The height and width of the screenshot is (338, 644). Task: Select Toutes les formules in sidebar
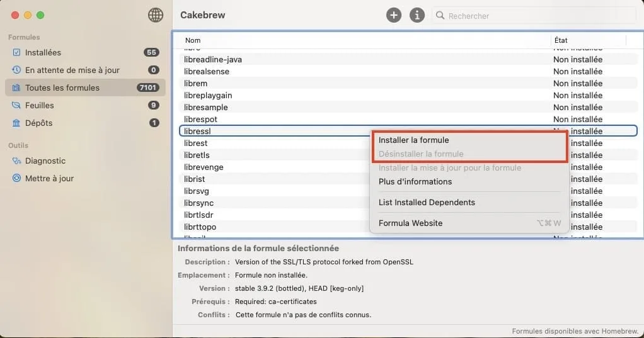(x=85, y=87)
